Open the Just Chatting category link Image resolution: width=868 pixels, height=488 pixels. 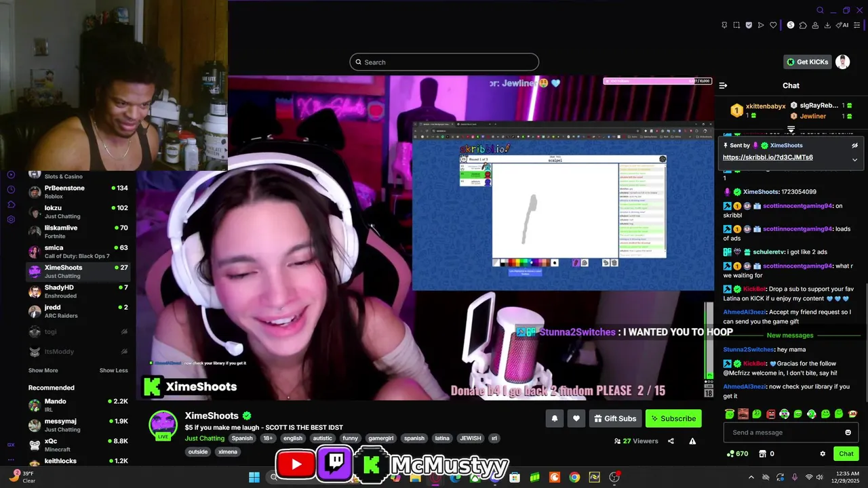coord(205,438)
